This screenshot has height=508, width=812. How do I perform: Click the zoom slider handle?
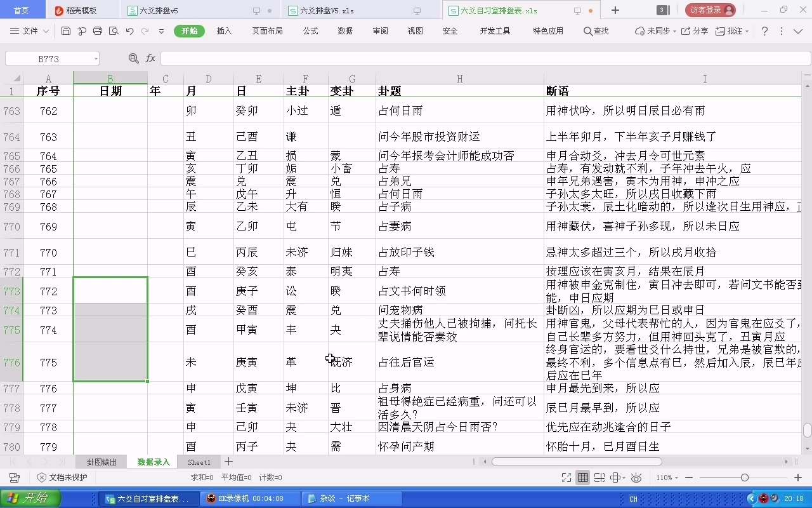[745, 478]
